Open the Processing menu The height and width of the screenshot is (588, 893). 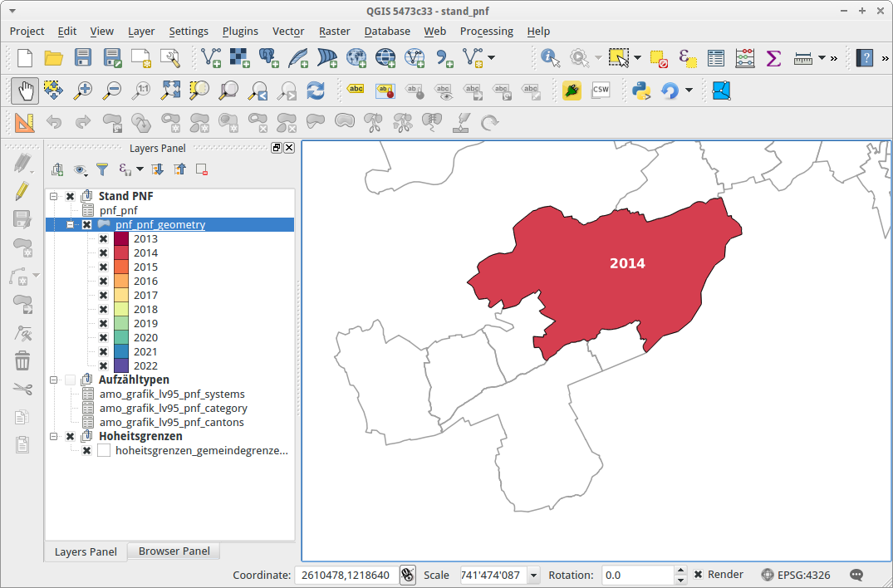[x=486, y=32]
